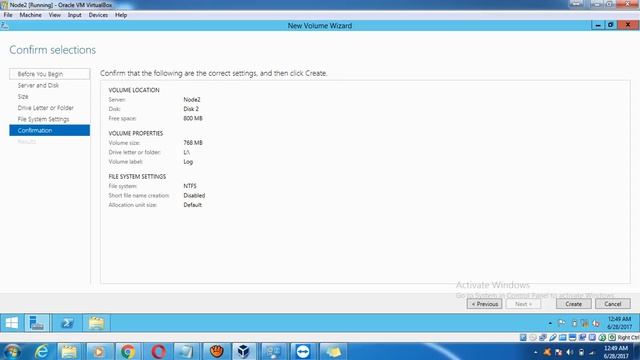640x360 pixels.
Task: Click VirtualBox optical disk status icon
Action: 533,338
